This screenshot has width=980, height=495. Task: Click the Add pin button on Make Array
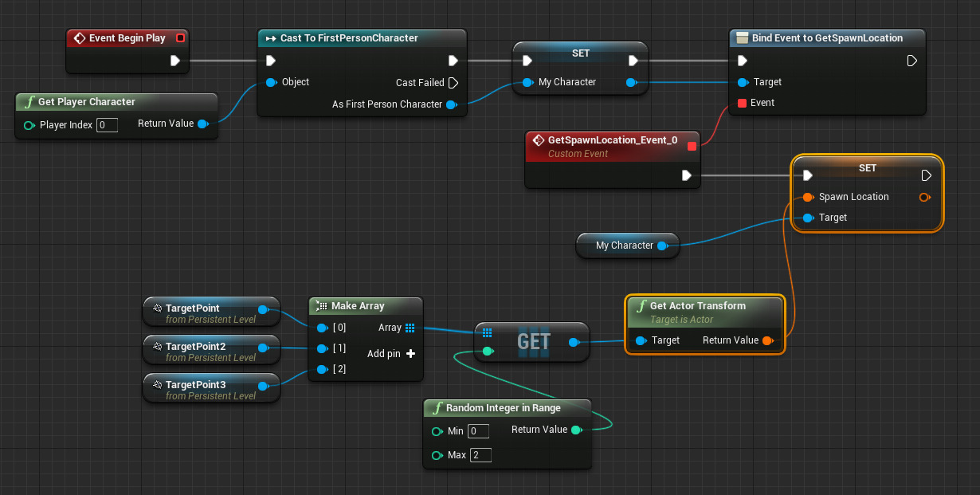[x=410, y=353]
